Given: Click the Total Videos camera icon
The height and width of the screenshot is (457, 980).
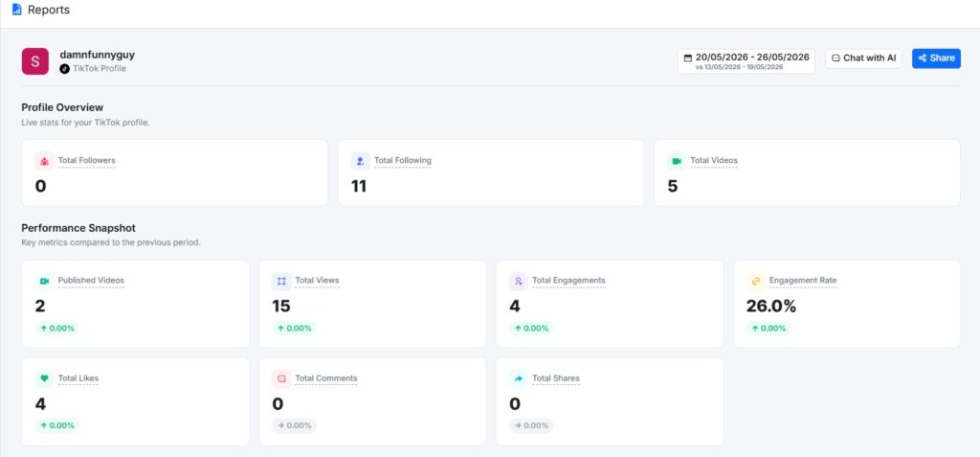Looking at the screenshot, I should [x=677, y=161].
